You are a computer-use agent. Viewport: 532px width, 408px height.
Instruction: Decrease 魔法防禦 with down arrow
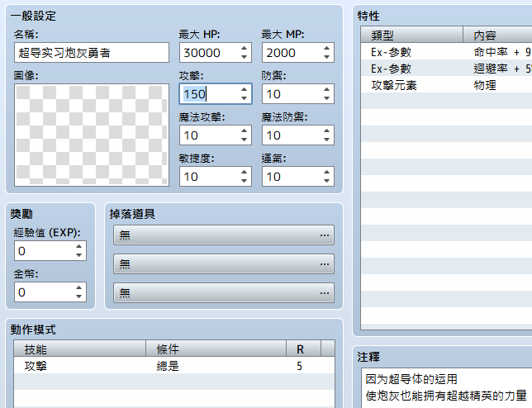point(326,140)
